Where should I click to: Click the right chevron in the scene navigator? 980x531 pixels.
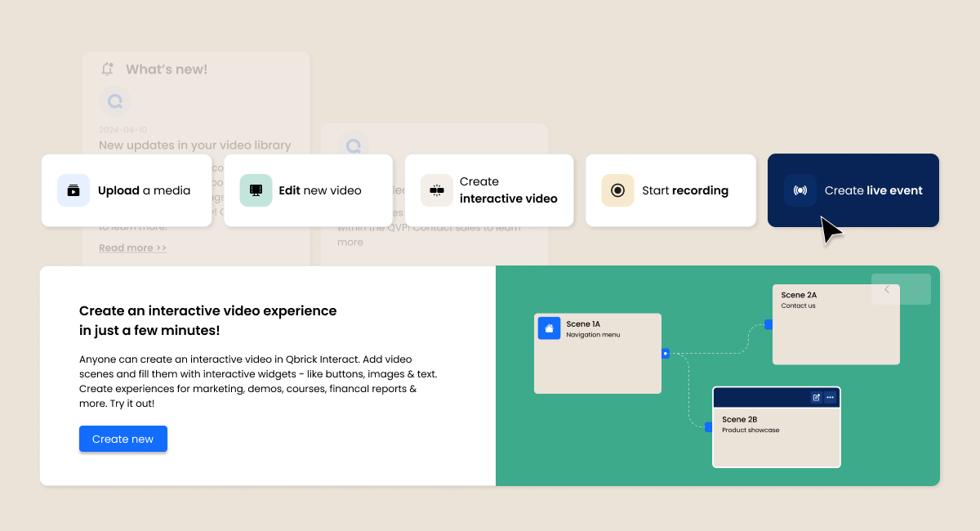[x=915, y=289]
